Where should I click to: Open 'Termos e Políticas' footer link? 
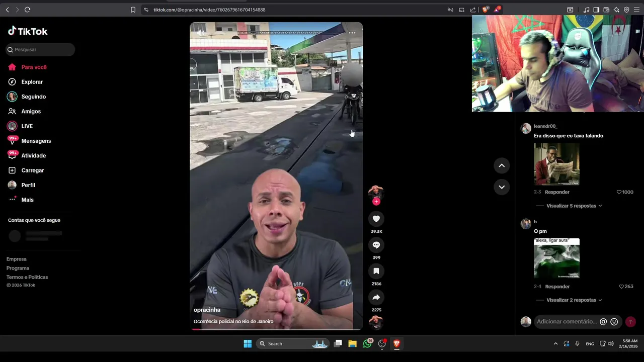[x=27, y=277]
